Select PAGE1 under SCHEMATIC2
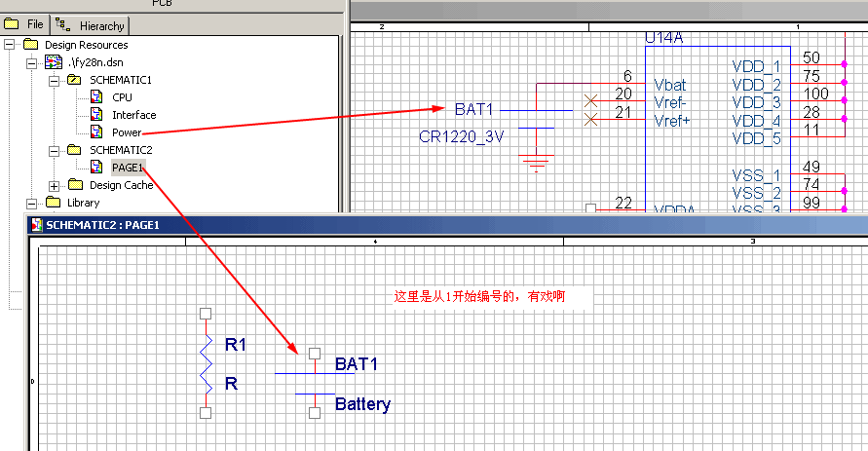The width and height of the screenshot is (868, 451). (128, 168)
